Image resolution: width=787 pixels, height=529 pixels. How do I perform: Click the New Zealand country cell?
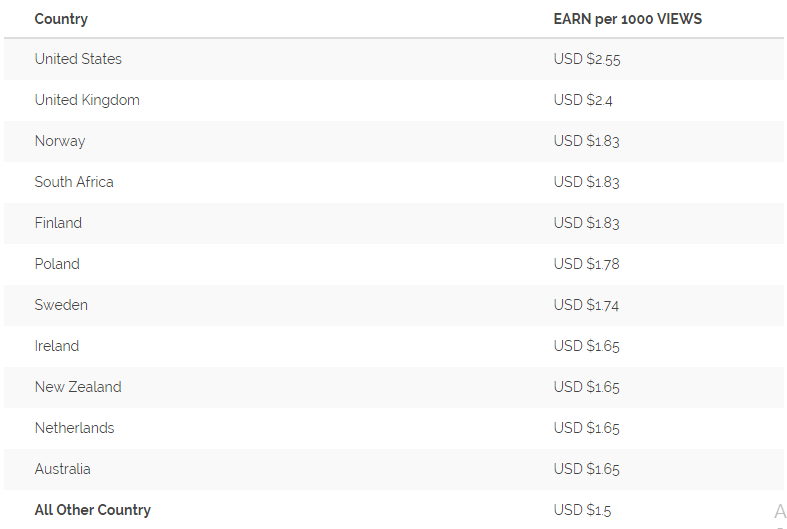pos(78,387)
